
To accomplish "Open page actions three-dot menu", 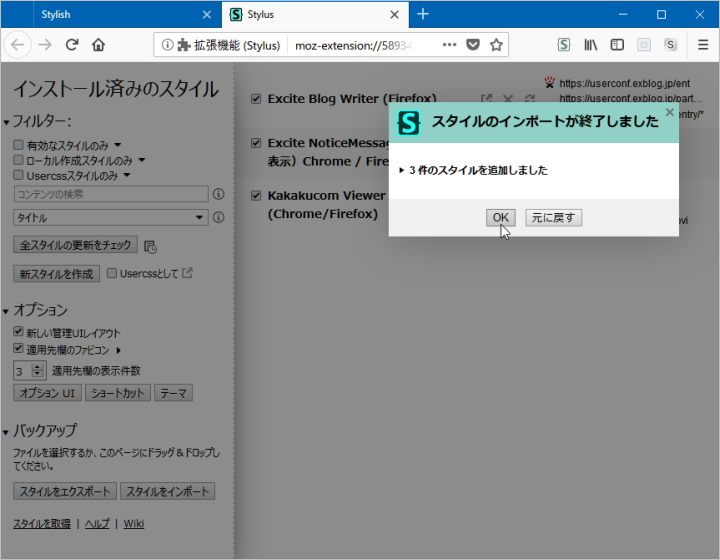I will click(x=450, y=45).
